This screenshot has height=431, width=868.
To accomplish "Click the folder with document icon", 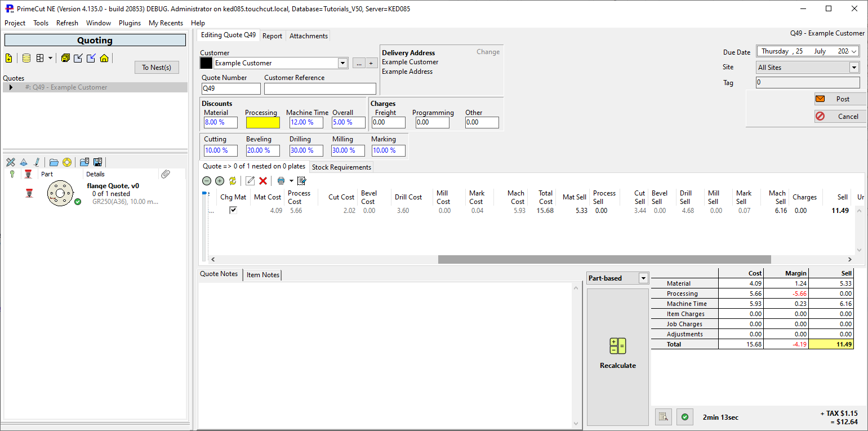I will 84,162.
